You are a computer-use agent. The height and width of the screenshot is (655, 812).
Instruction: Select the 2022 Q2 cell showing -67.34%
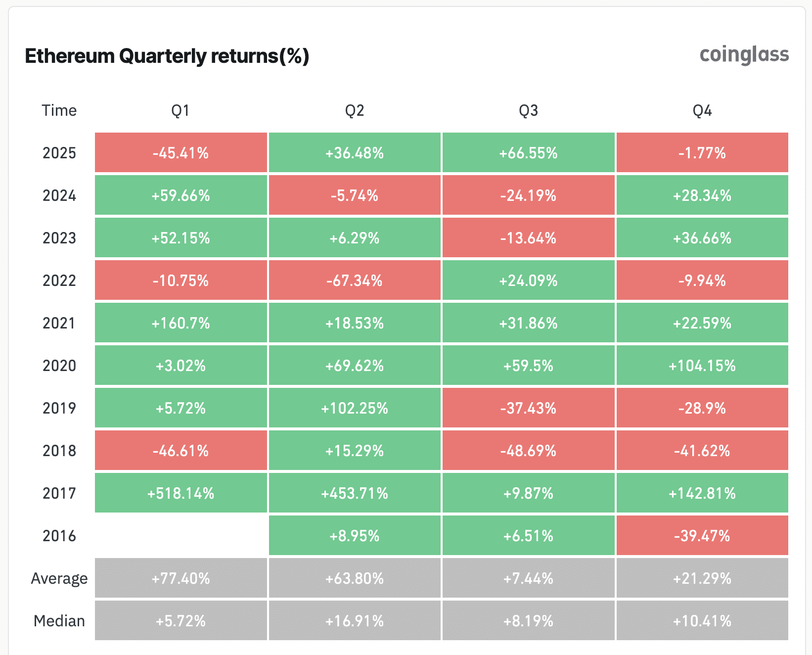(355, 281)
